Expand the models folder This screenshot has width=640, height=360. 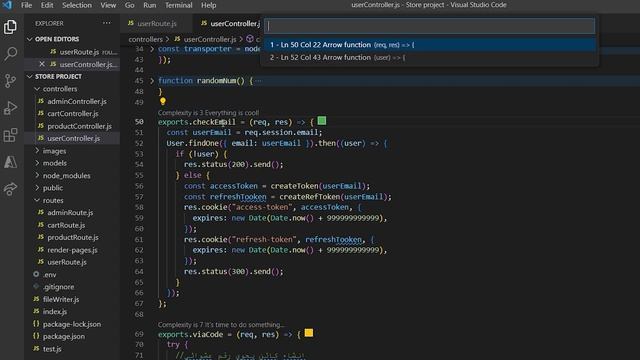click(37, 163)
